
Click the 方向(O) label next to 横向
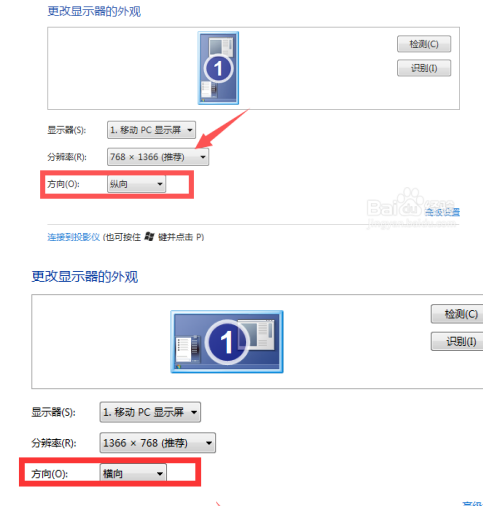pos(49,474)
